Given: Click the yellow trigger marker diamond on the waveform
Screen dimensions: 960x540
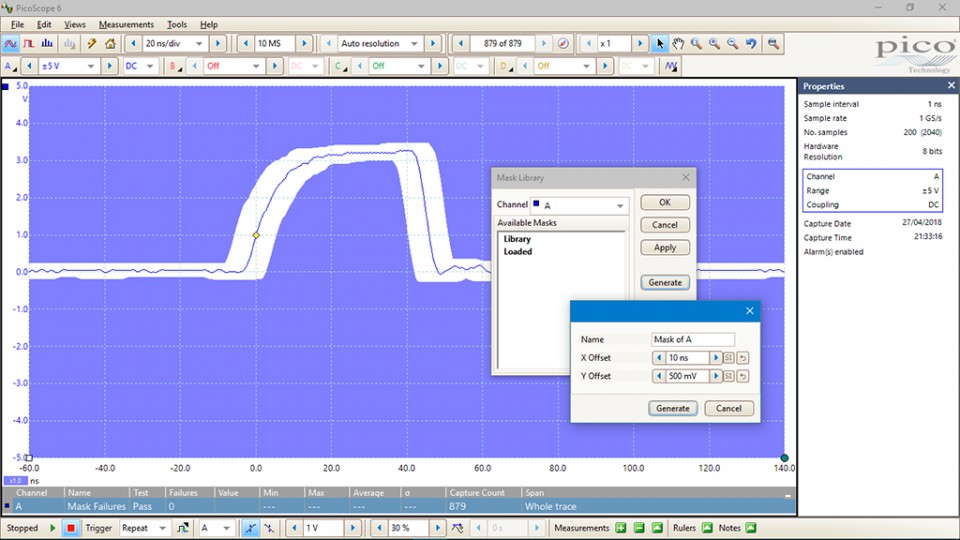Looking at the screenshot, I should pos(256,235).
